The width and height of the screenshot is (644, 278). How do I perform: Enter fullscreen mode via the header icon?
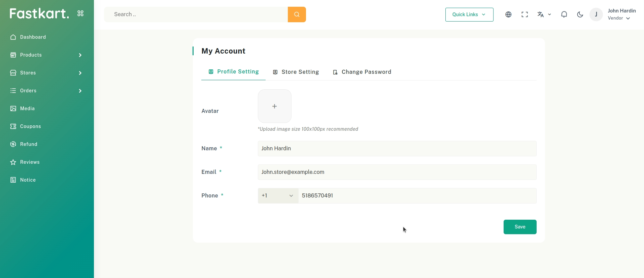pos(524,14)
